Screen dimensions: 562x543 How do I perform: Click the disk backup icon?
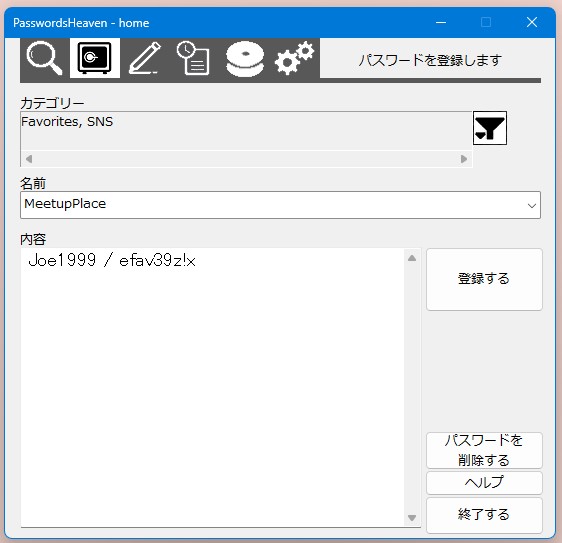coord(245,58)
